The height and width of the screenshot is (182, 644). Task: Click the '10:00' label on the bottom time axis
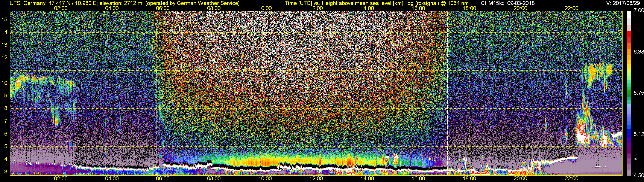click(265, 179)
